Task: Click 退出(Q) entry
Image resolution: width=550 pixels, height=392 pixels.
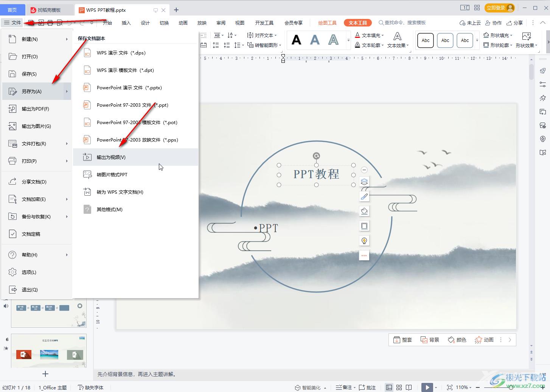Action: point(37,290)
